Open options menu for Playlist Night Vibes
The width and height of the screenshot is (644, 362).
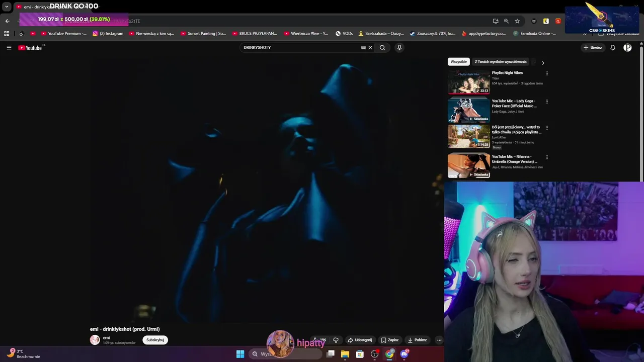coord(547,73)
